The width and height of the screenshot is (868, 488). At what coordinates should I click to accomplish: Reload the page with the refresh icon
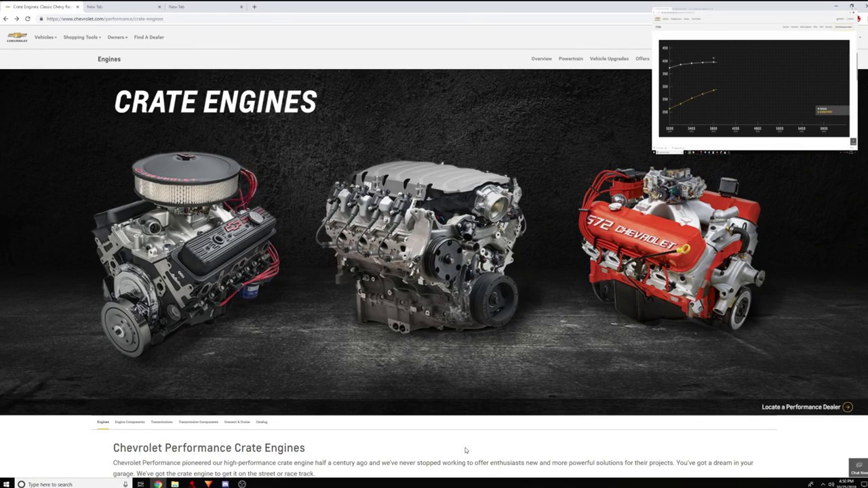27,18
